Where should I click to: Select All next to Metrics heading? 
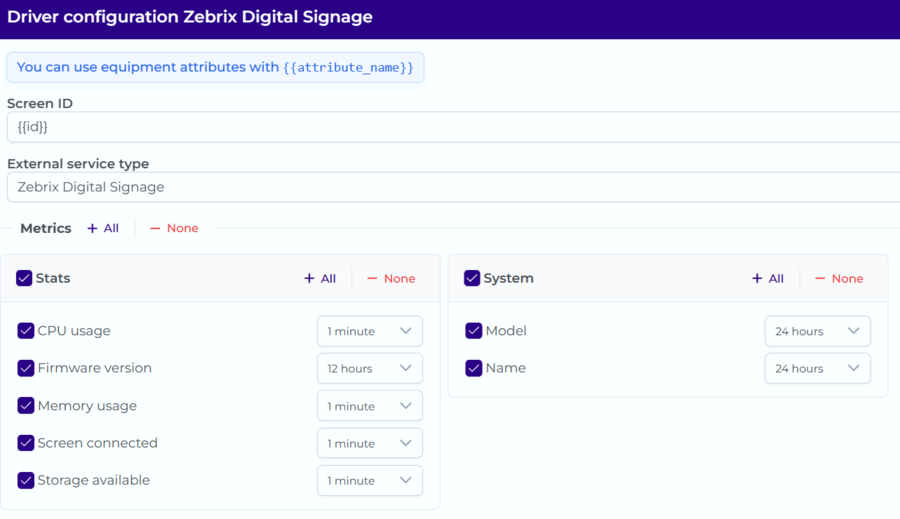point(103,228)
